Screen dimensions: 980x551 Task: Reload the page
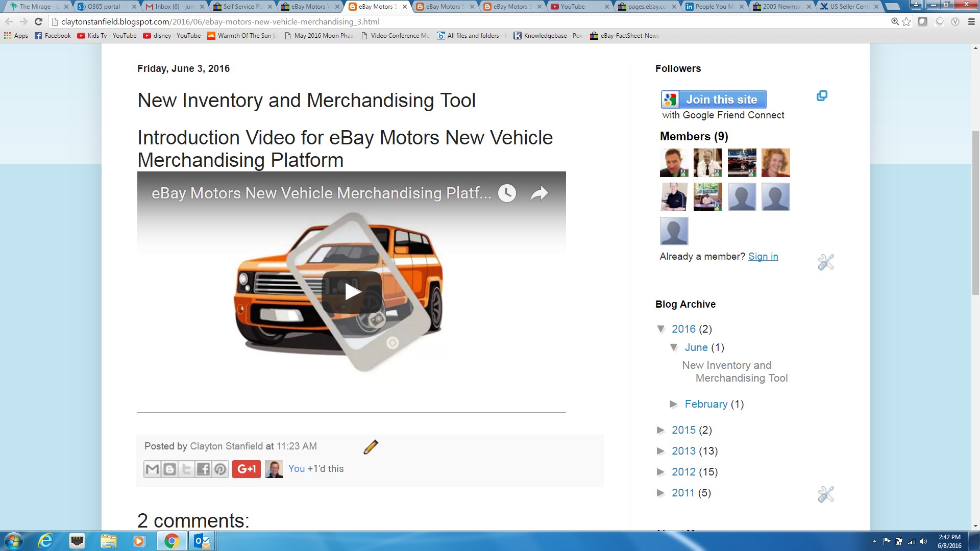(38, 21)
